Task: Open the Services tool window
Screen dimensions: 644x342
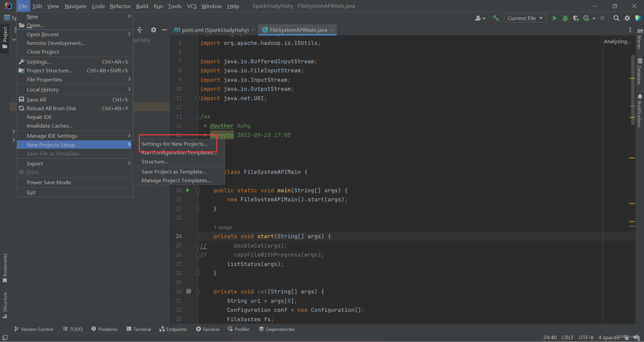Action: [x=208, y=329]
